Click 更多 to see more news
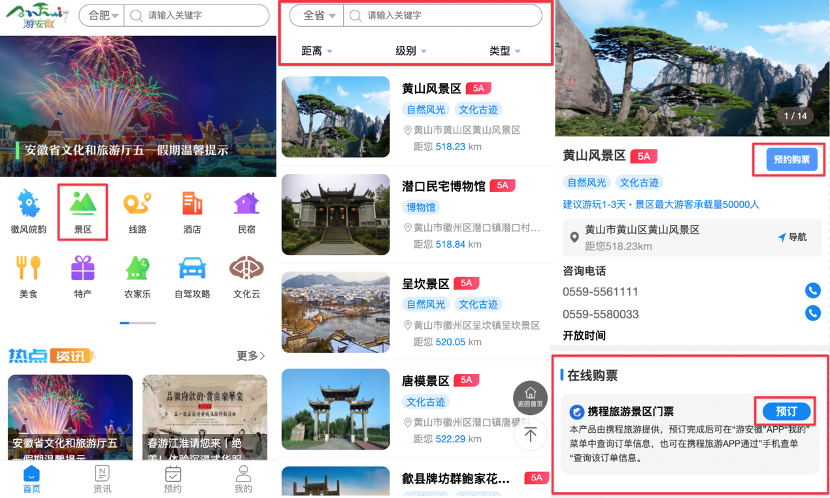The width and height of the screenshot is (830, 498). (251, 356)
